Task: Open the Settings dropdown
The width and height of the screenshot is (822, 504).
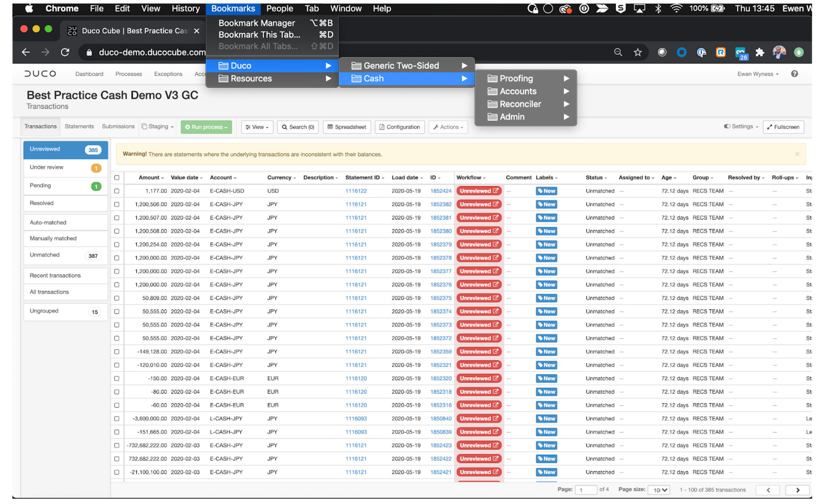Action: point(741,126)
